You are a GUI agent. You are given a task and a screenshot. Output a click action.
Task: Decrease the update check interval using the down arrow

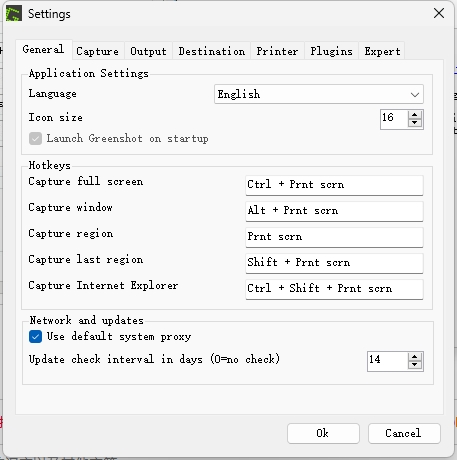[414, 365]
